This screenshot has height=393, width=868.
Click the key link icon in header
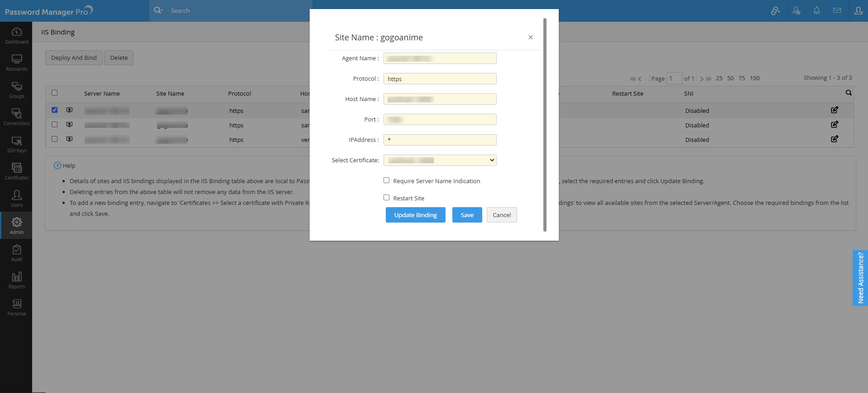click(775, 10)
